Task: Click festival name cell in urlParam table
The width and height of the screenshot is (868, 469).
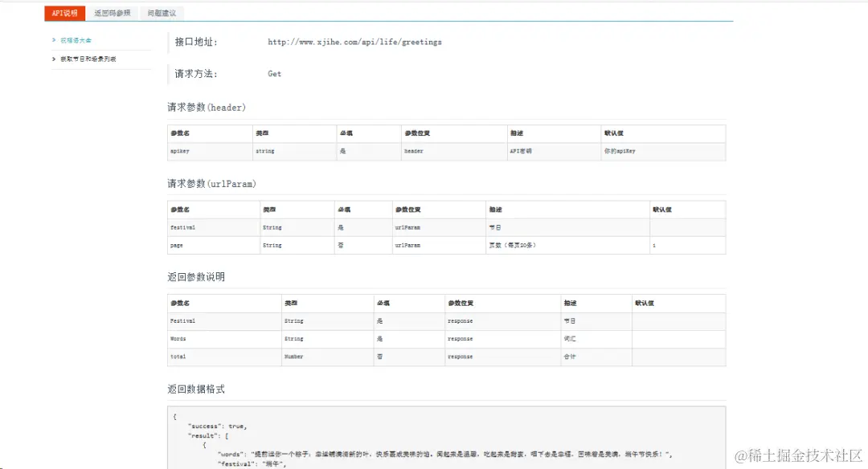Action: [214, 228]
